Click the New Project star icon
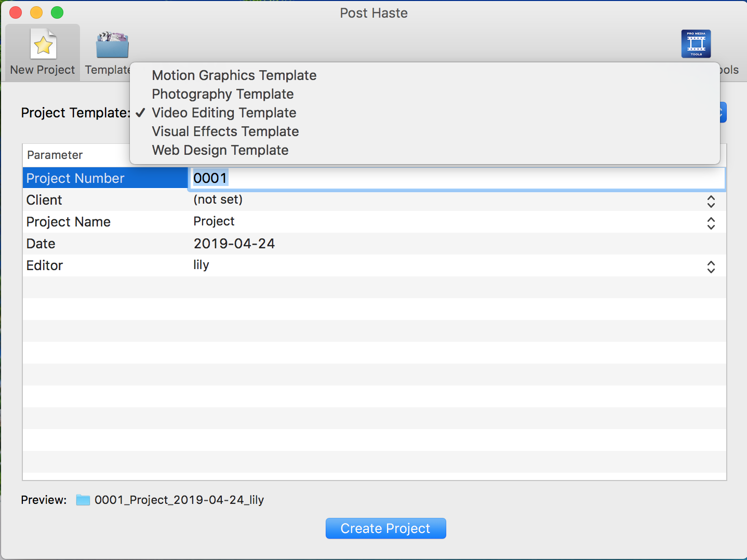The height and width of the screenshot is (560, 747). (43, 45)
